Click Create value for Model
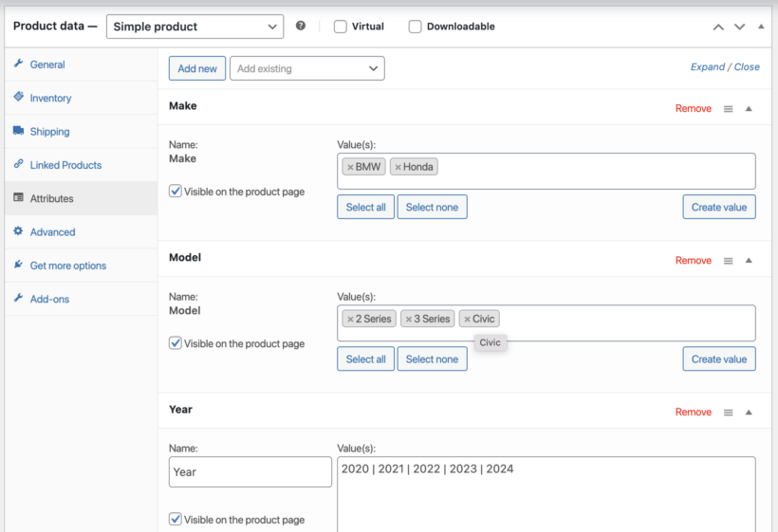This screenshot has width=778, height=532. 719,359
